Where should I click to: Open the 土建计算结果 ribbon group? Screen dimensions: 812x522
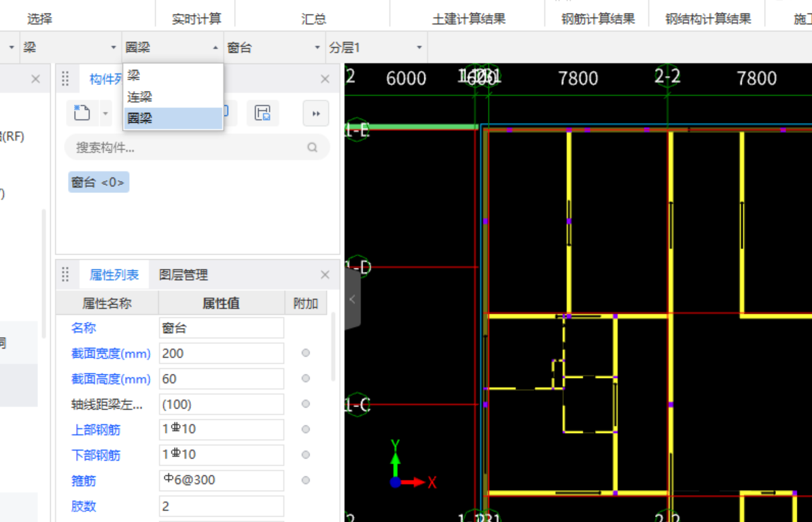coord(469,19)
